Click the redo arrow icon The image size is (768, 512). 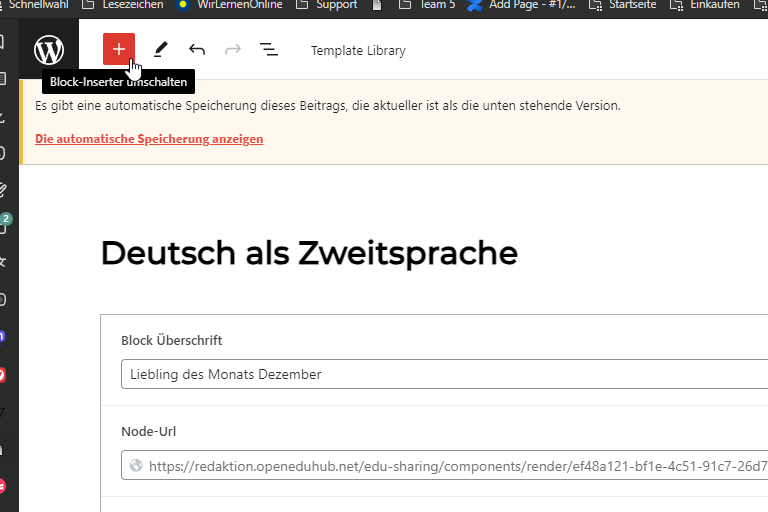click(232, 49)
